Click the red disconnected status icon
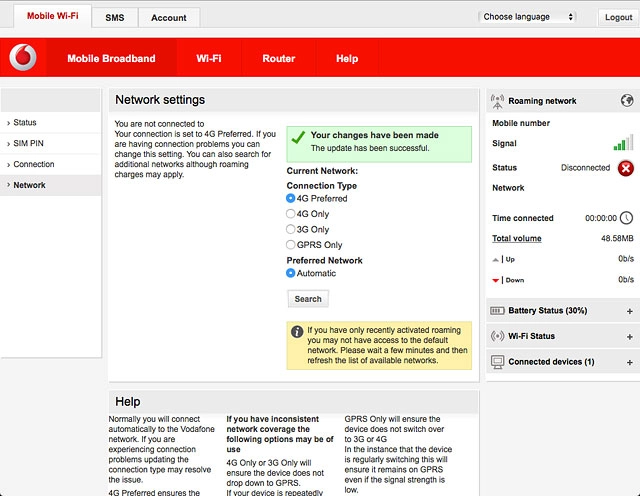 pyautogui.click(x=625, y=168)
